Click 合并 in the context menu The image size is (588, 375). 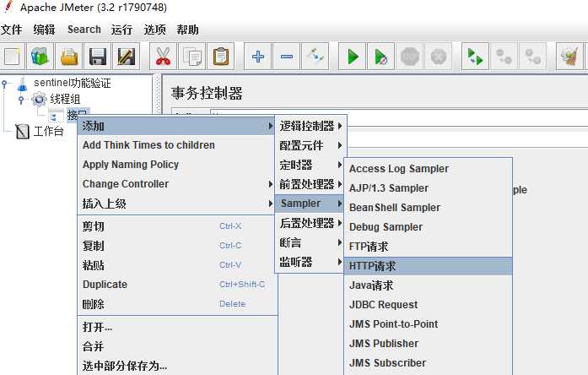pos(176,346)
